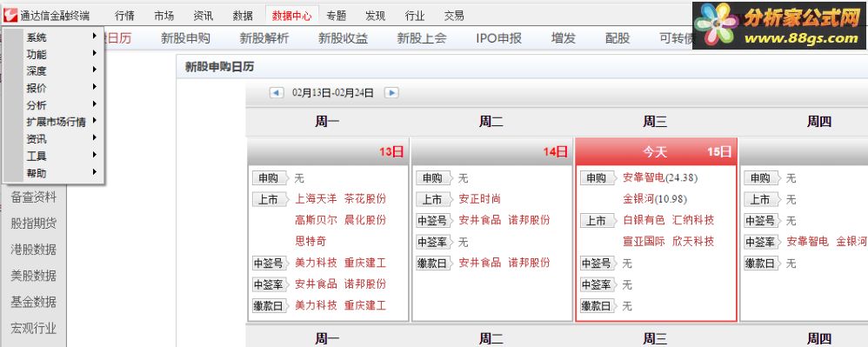Click the 新股申购日历 panel title

(219, 67)
